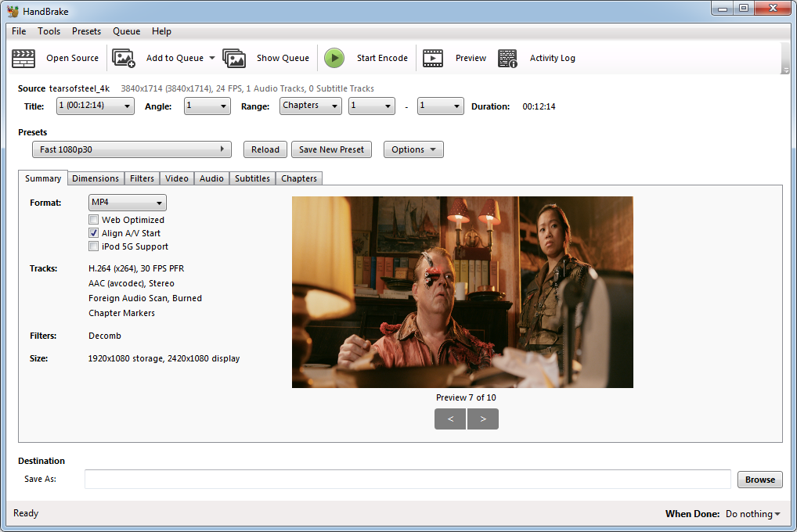Click the Show Queue stacked images icon
Image resolution: width=797 pixels, height=532 pixels.
(x=234, y=59)
